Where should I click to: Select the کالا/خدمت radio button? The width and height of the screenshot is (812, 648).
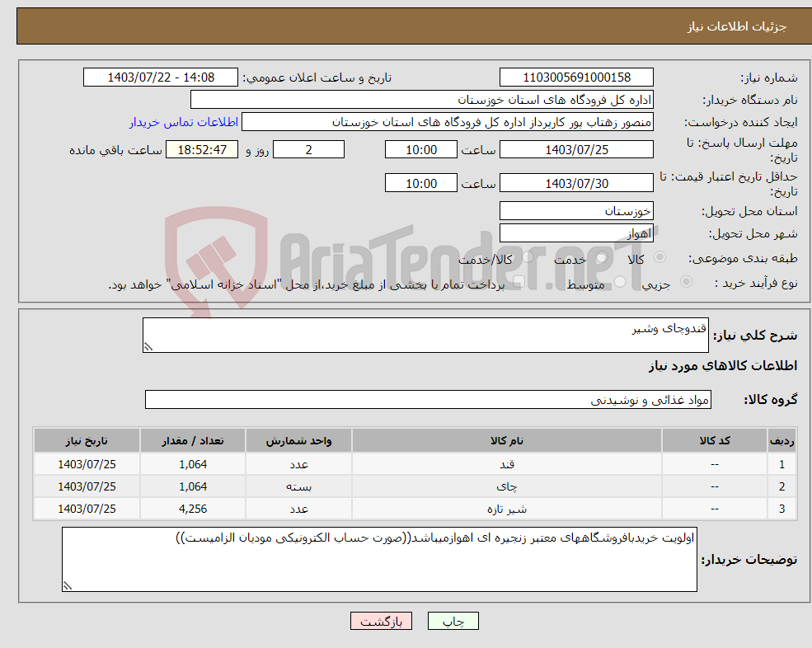tap(528, 257)
